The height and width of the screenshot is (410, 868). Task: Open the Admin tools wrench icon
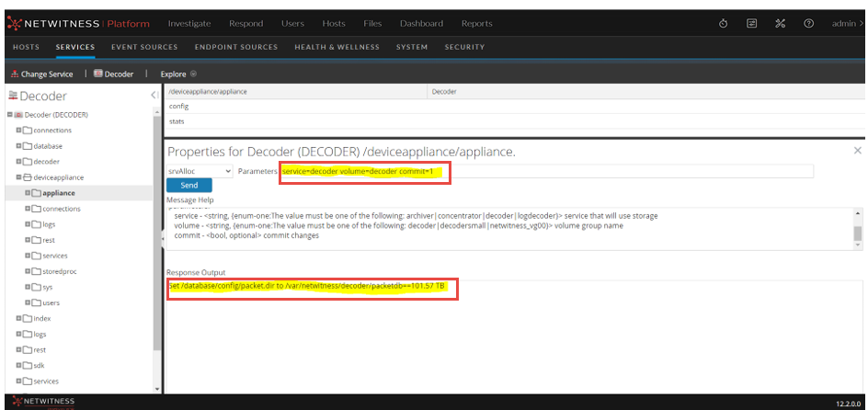(780, 23)
